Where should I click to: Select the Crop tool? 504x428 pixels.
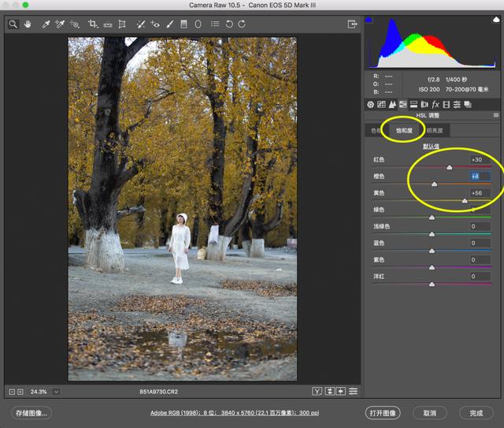(x=93, y=24)
